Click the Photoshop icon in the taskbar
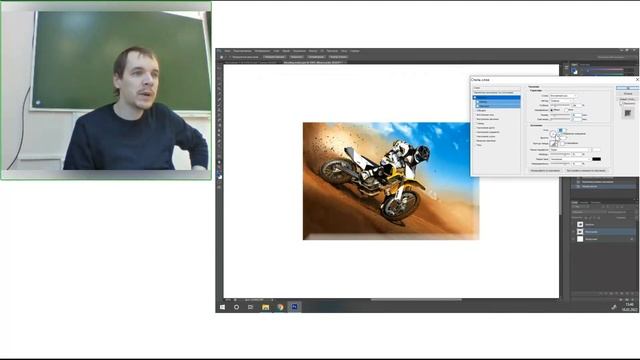 point(294,307)
